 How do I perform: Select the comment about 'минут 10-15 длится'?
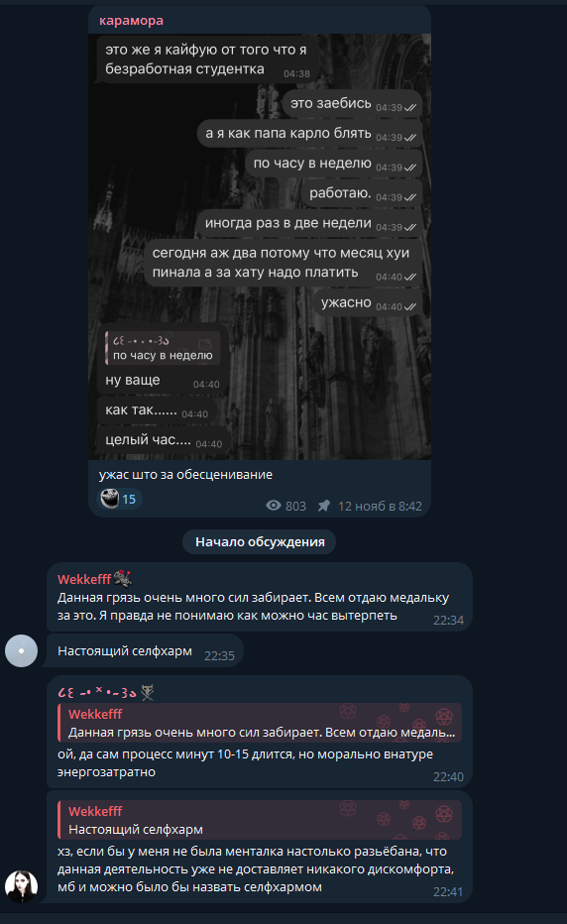[x=260, y=732]
